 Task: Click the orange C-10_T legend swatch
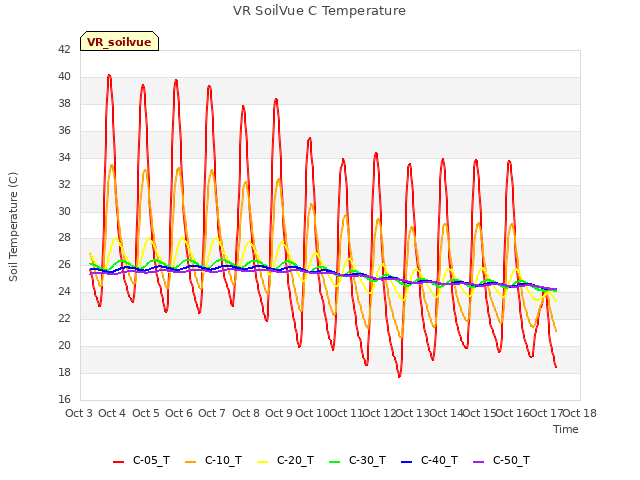[x=190, y=462]
